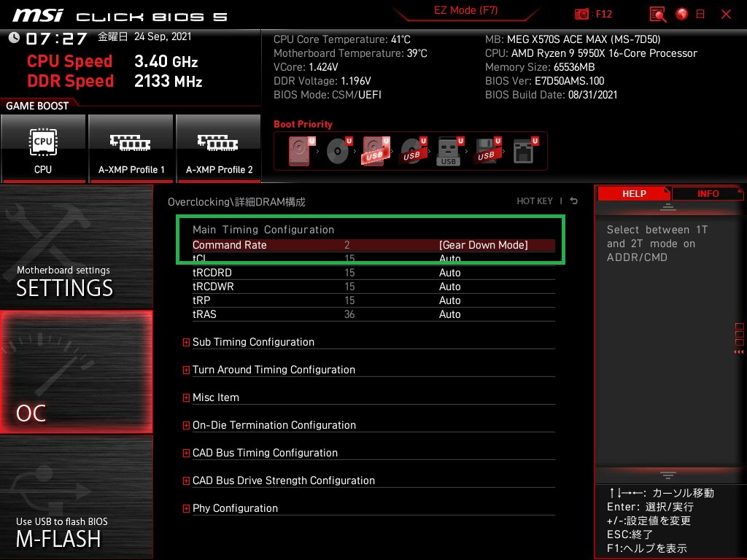Screen dimensions: 747x560
Task: Toggle CPU Game Boost
Action: 43,149
